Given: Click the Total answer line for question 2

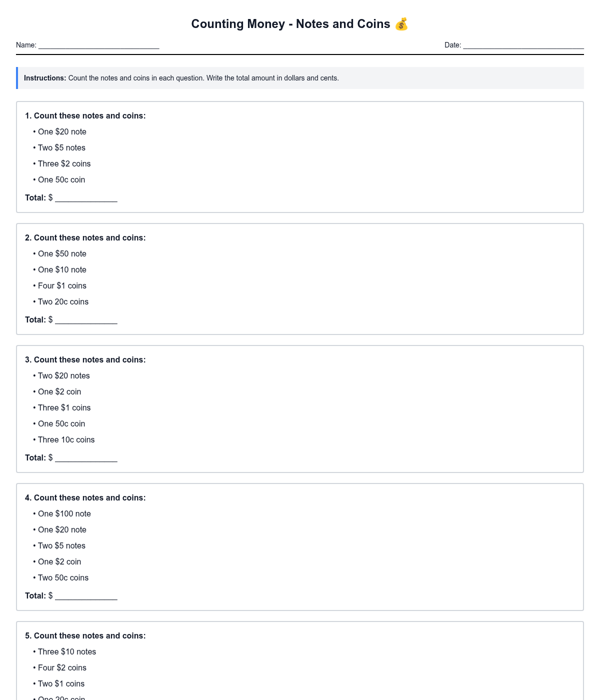Looking at the screenshot, I should (x=86, y=320).
